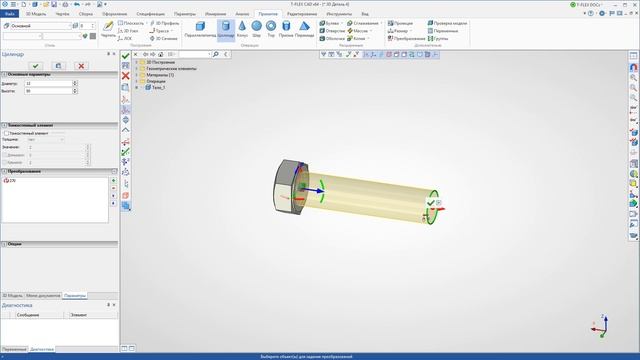Click the magnet snap icon on the right toolbar
This screenshot has height=360, width=640.
[633, 67]
